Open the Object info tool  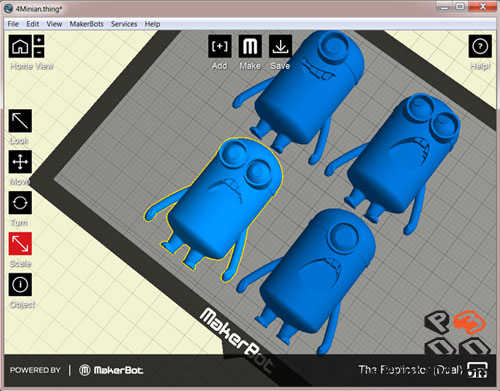point(20,284)
